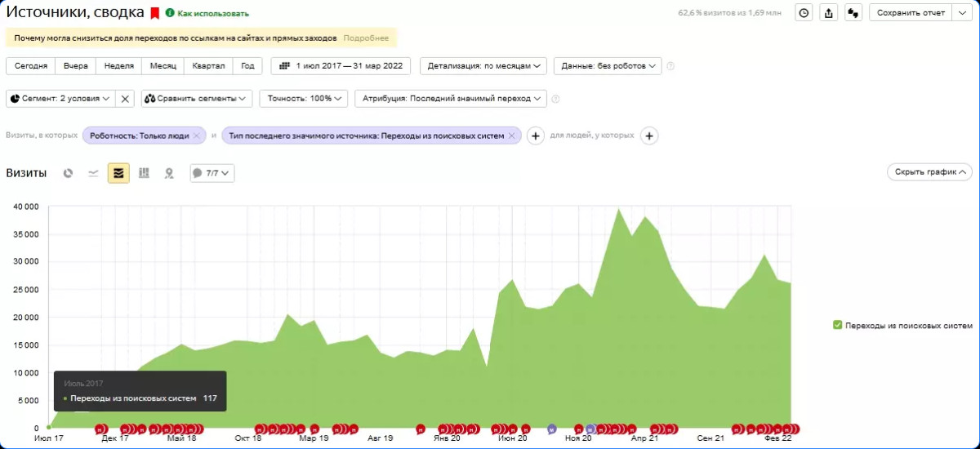This screenshot has height=449, width=980.
Task: Click the export report icon
Action: pos(829,13)
